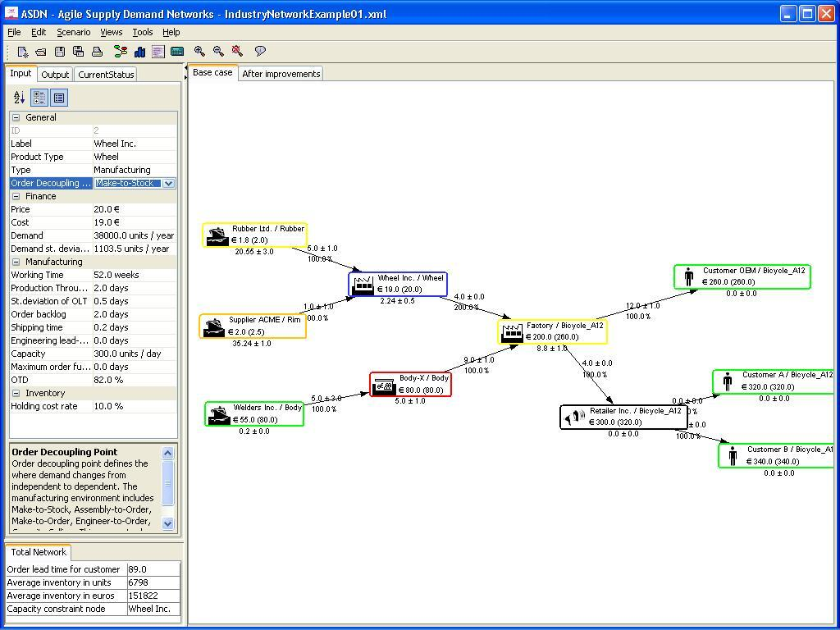Sort properties alphabetically with A-Z icon
The height and width of the screenshot is (630, 840).
tap(20, 98)
